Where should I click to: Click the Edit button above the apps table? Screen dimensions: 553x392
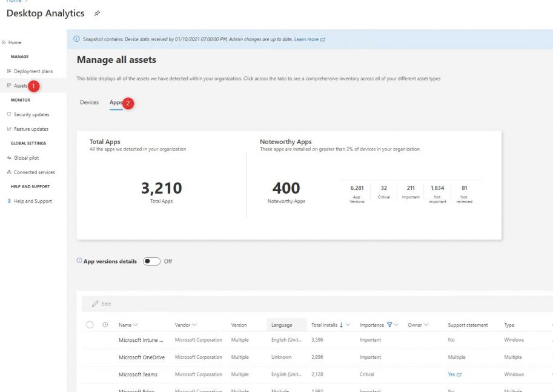tap(101, 303)
